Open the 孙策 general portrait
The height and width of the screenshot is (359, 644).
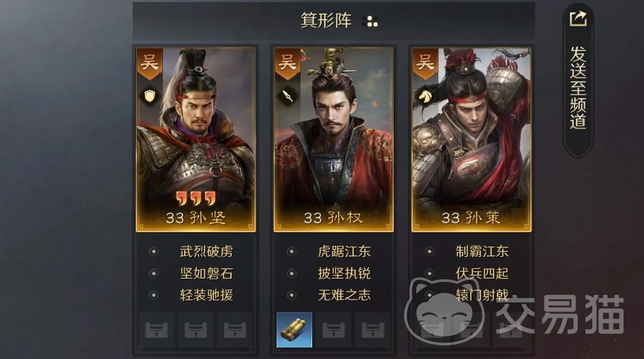(x=472, y=140)
